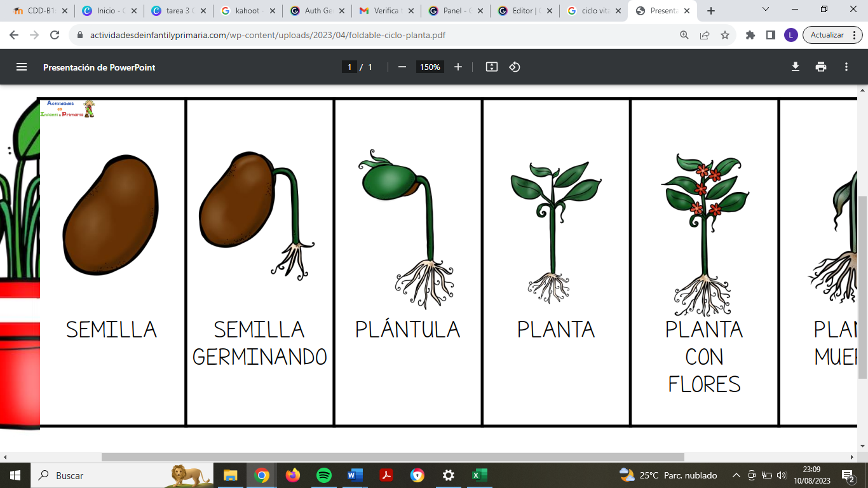868x488 pixels.
Task: Click the fit-to-page icon
Action: point(492,66)
